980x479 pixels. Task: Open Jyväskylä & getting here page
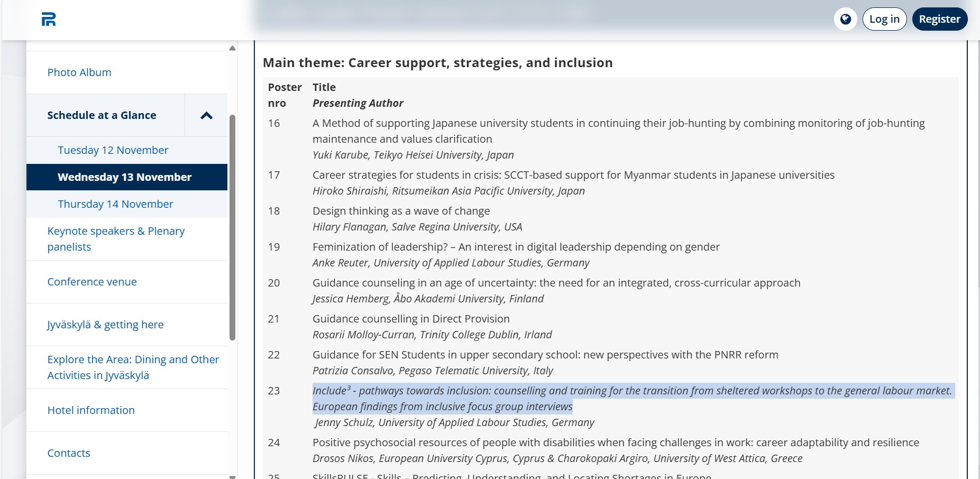coord(105,325)
